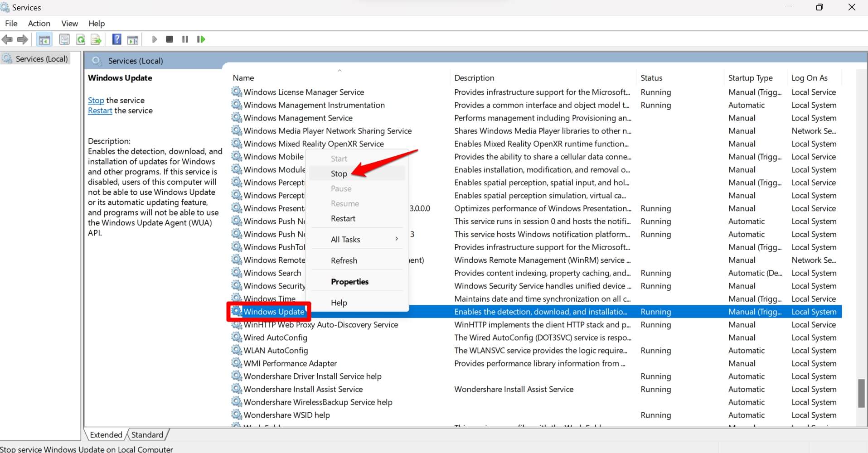Click the blue Help question mark icon
The width and height of the screenshot is (868, 453).
116,39
